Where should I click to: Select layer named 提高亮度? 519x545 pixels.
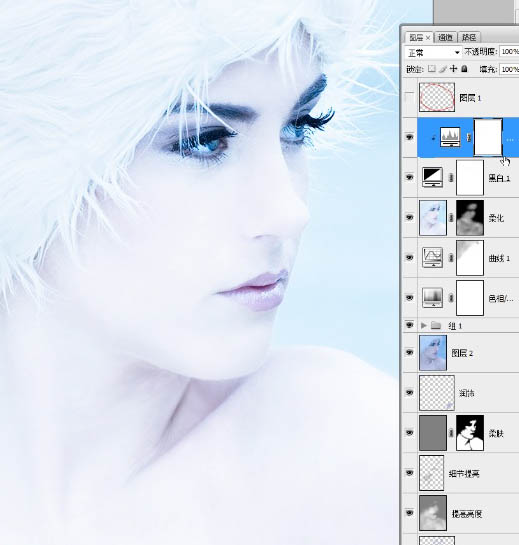[467, 514]
